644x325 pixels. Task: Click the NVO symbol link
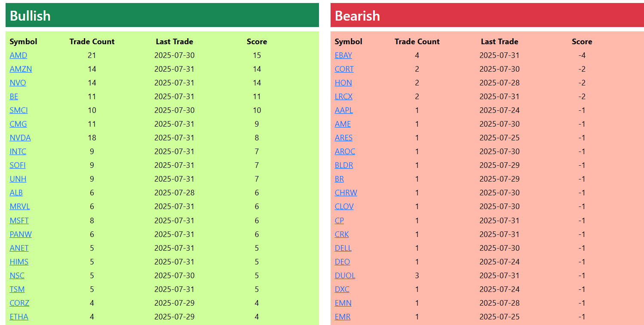[18, 83]
